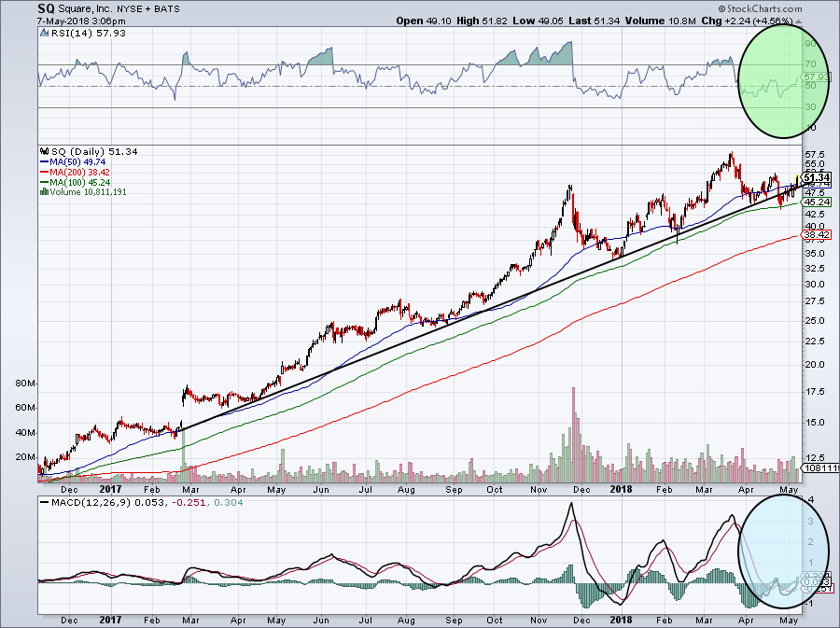Click the Low 49.05 value
Image resolution: width=840 pixels, height=628 pixels.
coord(538,21)
